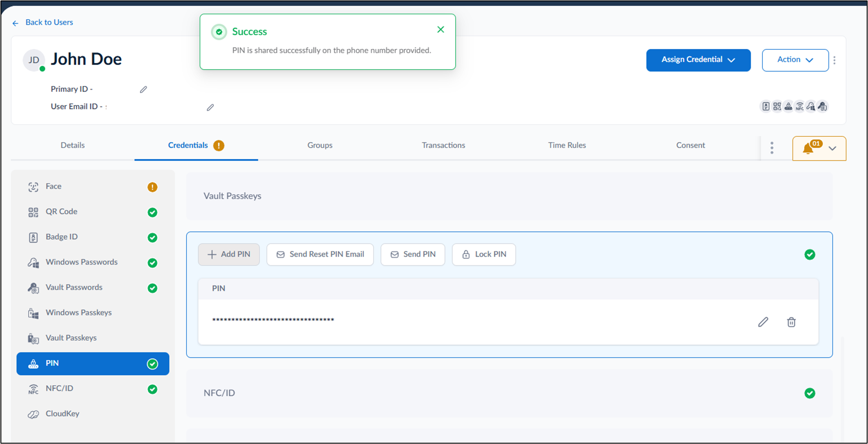Click the orange warning icon on Face row
The image size is (868, 444).
152,187
